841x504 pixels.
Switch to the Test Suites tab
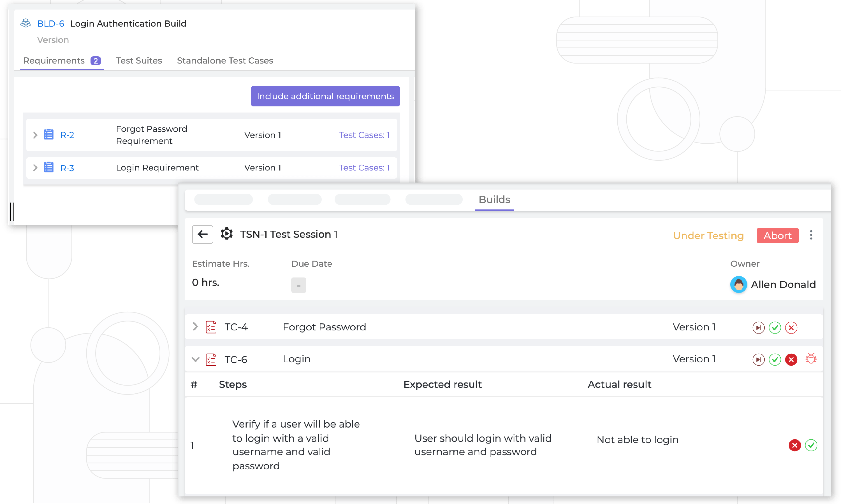coord(139,60)
